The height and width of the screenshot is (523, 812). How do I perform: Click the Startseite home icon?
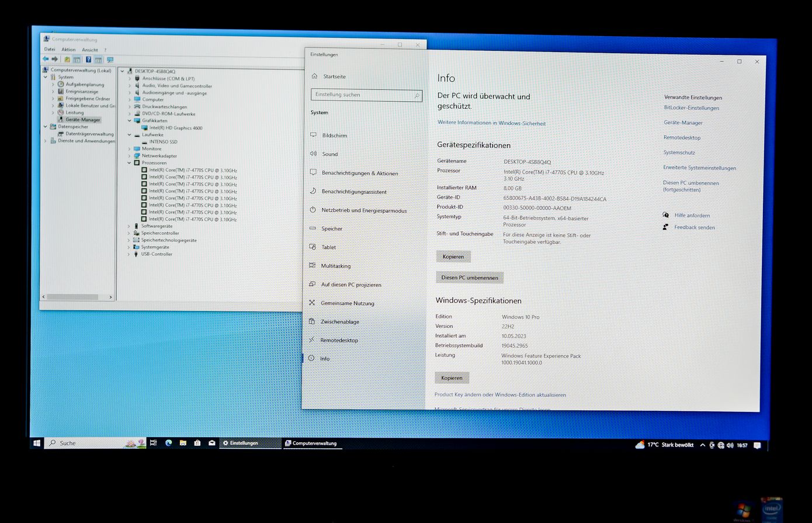[x=315, y=76]
